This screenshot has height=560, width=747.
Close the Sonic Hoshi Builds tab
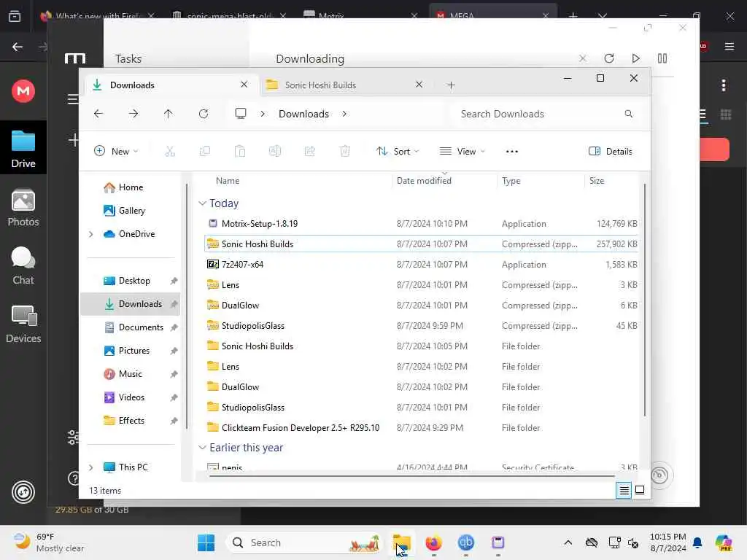pos(419,85)
